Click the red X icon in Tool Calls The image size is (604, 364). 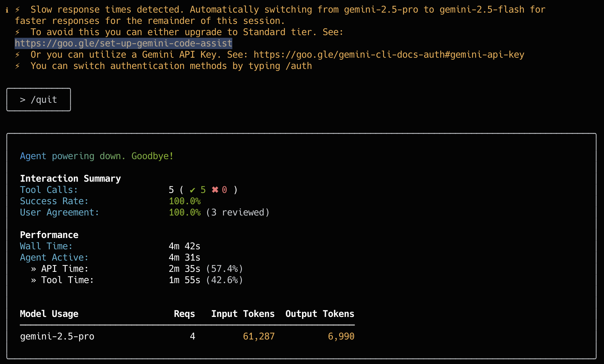pyautogui.click(x=215, y=190)
